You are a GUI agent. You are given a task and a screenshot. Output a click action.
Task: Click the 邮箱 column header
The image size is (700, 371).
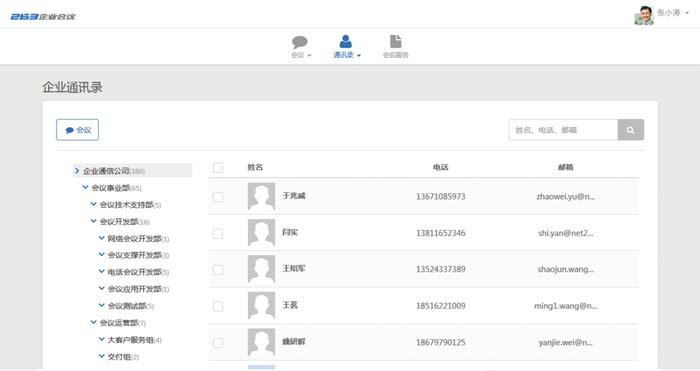[566, 167]
